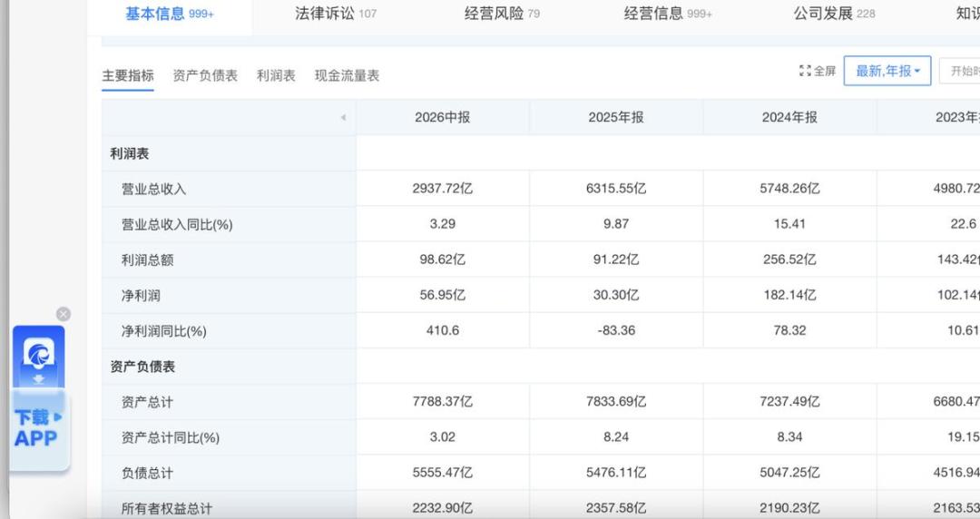Click the 7788.37亿 total assets cell
Viewport: 980px width, 519px height.
pos(443,401)
